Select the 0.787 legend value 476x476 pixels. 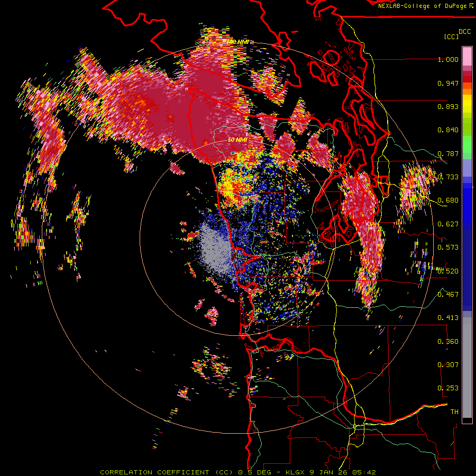[x=448, y=153]
